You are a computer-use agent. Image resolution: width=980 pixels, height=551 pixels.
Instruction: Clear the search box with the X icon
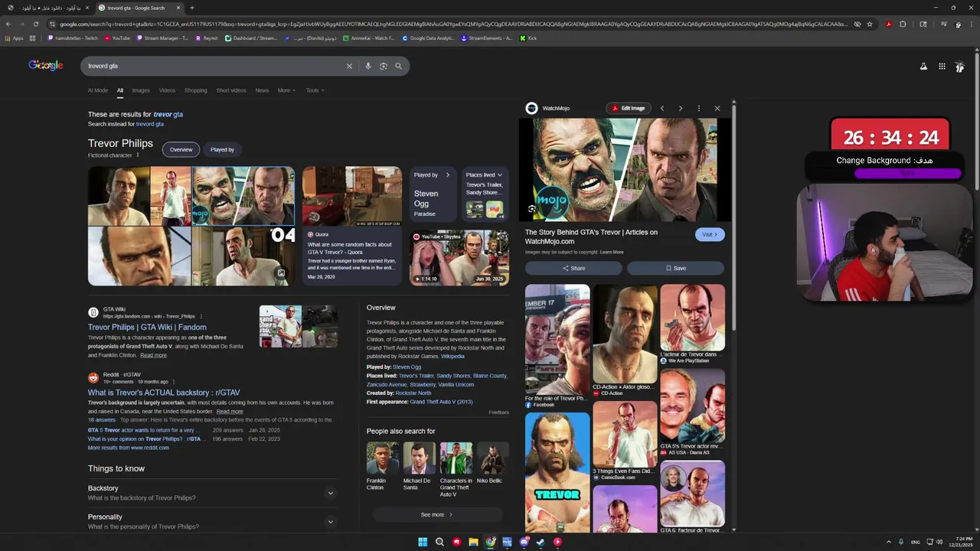[349, 66]
